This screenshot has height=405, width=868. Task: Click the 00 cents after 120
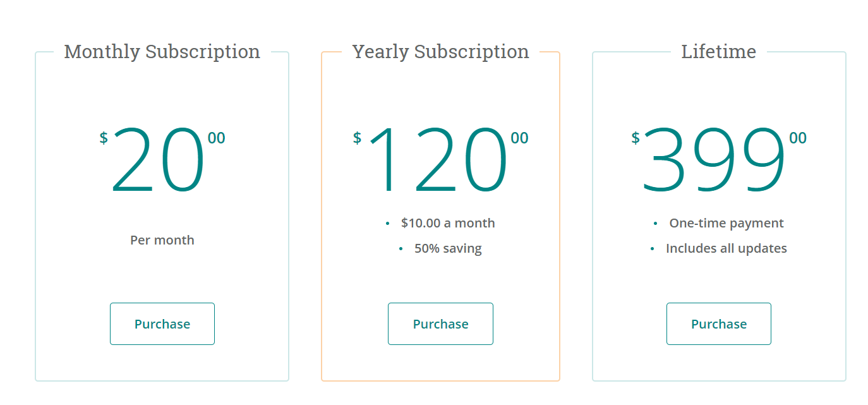click(x=520, y=138)
